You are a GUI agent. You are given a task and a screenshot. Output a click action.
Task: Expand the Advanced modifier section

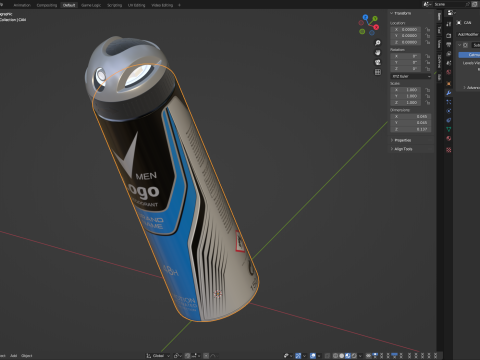(471, 88)
